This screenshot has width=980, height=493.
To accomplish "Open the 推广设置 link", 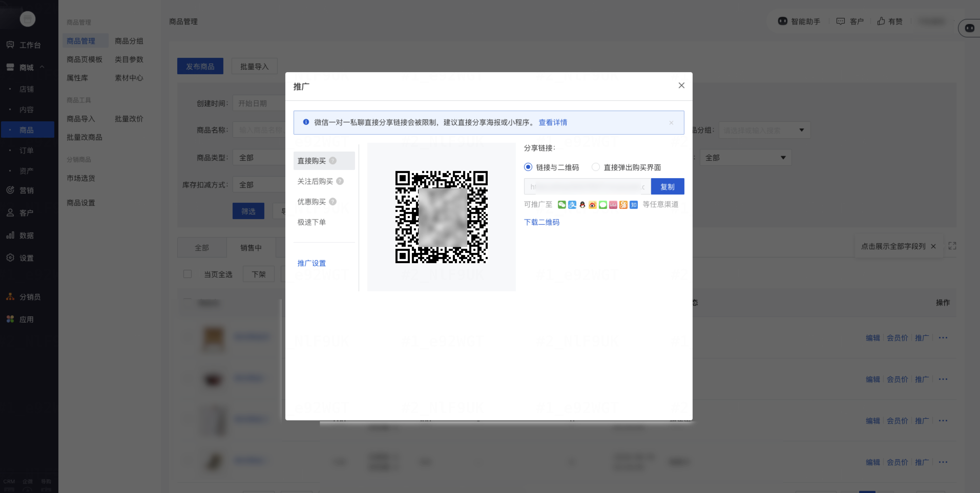I will coord(311,263).
